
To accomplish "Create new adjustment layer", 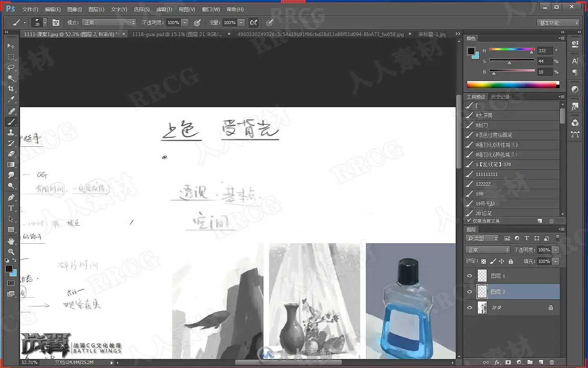I will click(x=519, y=362).
